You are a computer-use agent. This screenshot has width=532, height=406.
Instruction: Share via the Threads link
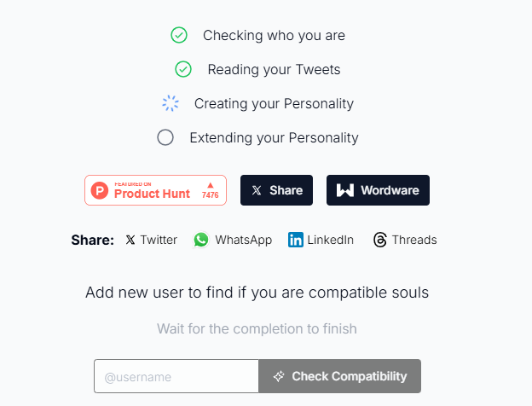(413, 240)
